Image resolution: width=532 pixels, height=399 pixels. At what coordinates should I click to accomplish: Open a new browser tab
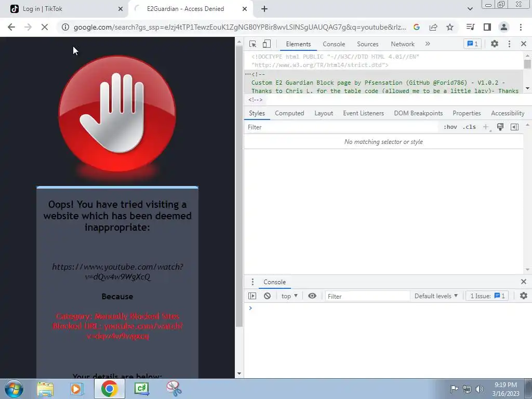tap(264, 9)
